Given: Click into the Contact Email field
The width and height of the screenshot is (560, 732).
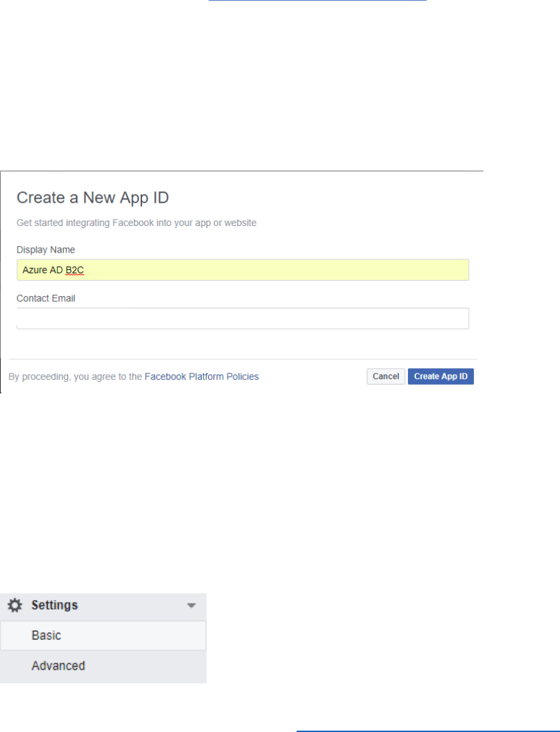Looking at the screenshot, I should tap(243, 319).
